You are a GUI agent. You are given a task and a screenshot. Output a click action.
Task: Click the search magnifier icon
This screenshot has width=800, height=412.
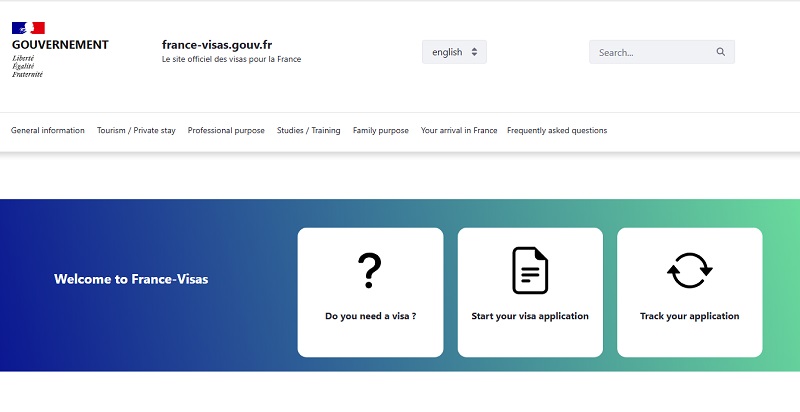click(x=720, y=52)
